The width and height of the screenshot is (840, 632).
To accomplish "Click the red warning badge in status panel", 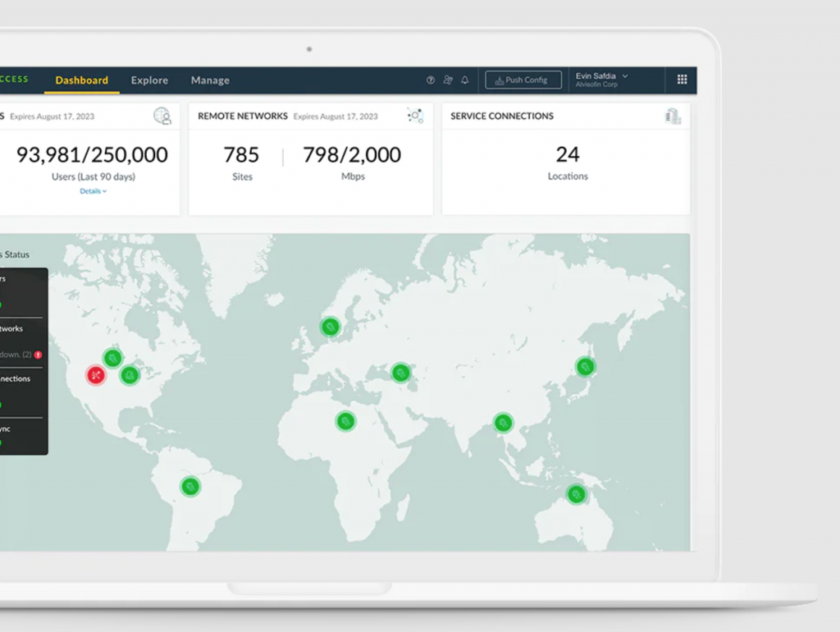I will tap(38, 355).
